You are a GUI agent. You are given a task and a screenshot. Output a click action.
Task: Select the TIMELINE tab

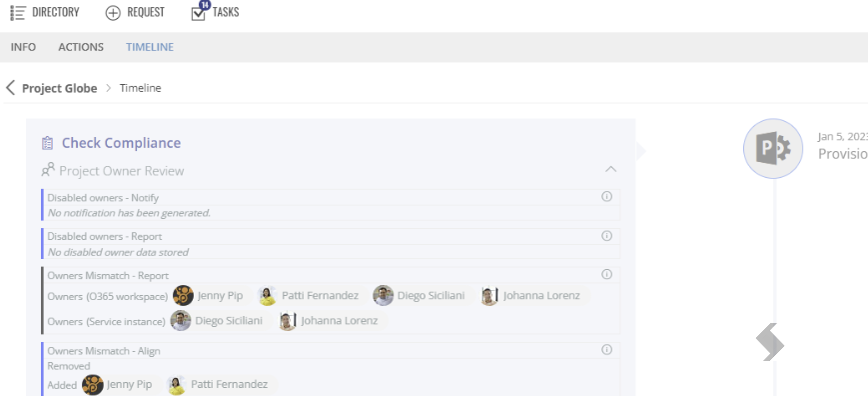tap(150, 47)
